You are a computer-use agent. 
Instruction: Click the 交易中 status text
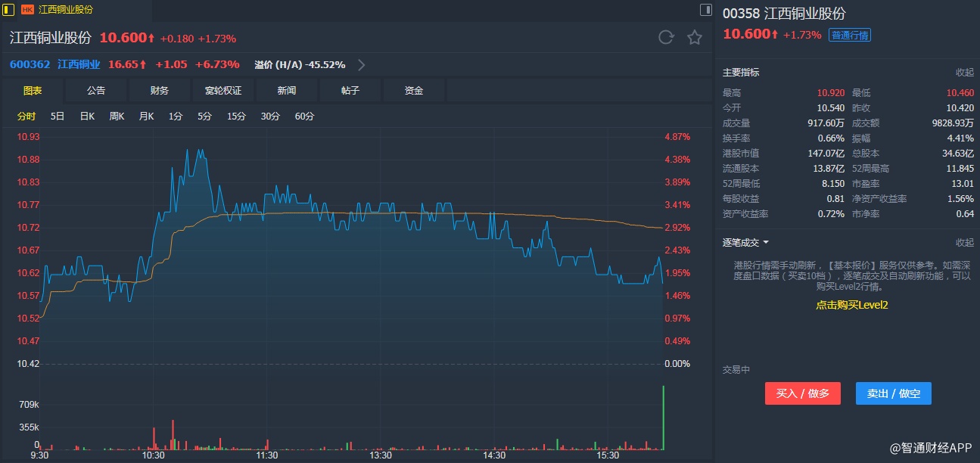736,370
